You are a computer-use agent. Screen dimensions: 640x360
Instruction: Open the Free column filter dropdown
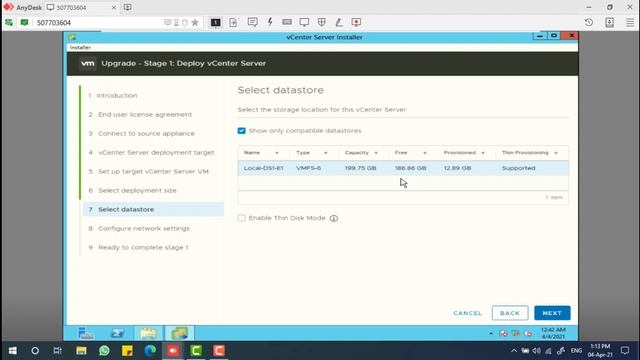(425, 153)
